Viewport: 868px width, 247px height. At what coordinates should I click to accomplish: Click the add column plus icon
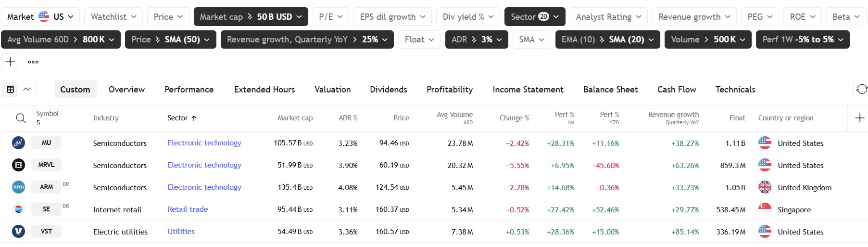860,118
